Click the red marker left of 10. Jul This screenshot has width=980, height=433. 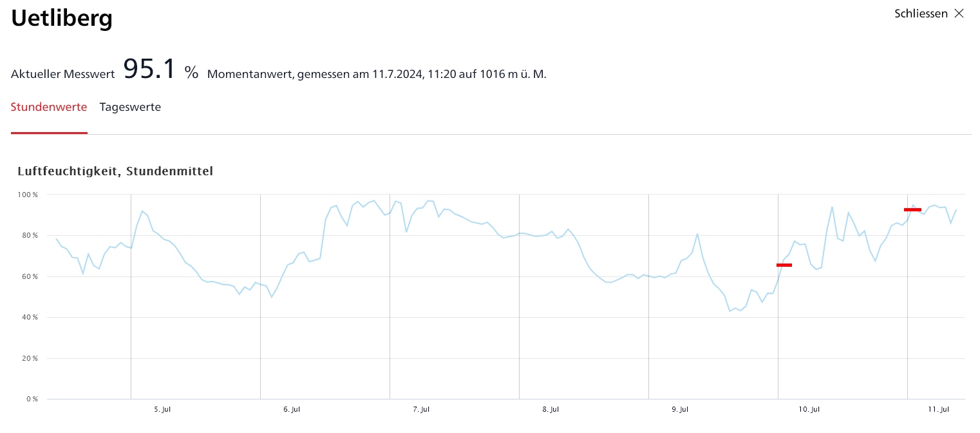(784, 265)
